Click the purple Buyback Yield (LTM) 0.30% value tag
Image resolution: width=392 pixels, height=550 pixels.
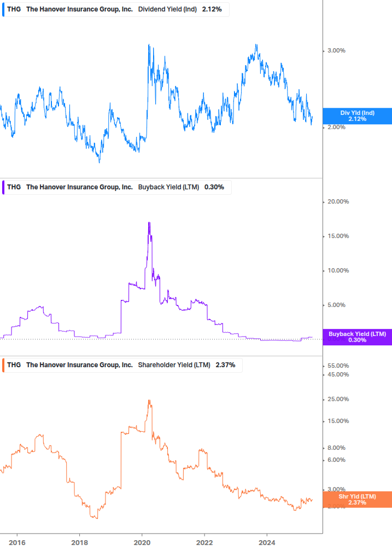pos(358,337)
